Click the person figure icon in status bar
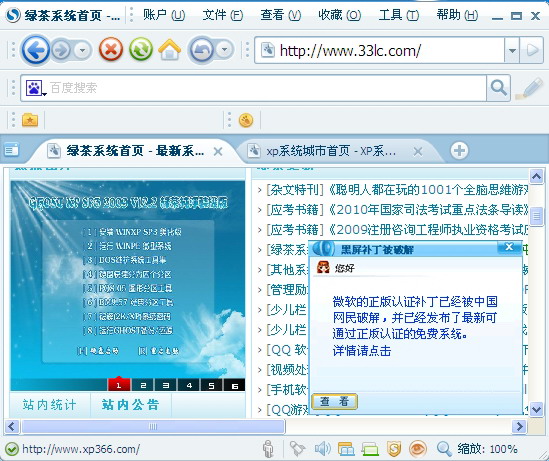The image size is (549, 461). (x=268, y=448)
